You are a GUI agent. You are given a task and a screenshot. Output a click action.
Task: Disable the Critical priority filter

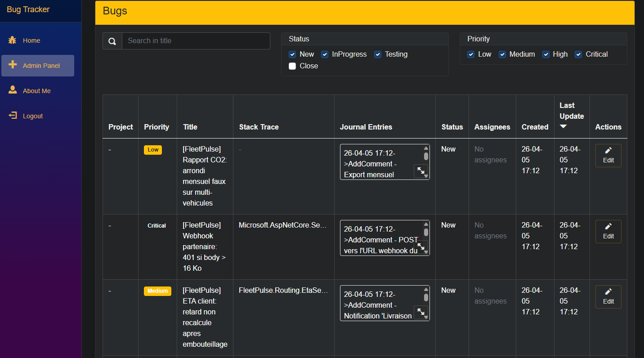[x=579, y=54]
